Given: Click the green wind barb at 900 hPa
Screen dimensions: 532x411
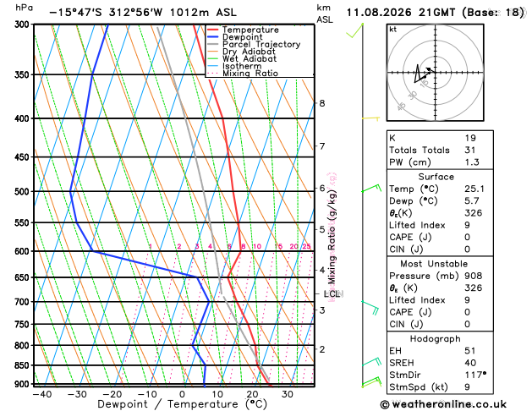Looking at the screenshot, I should [x=371, y=382].
